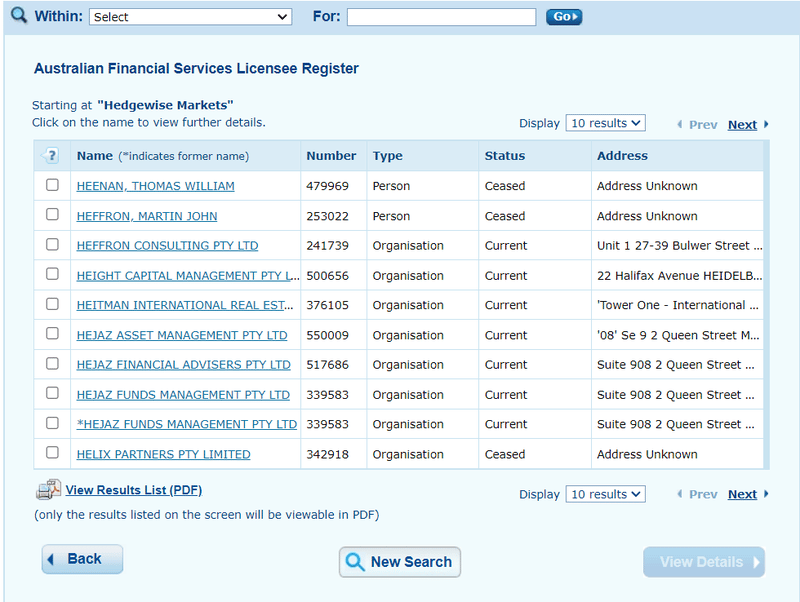Viewport: 800px width, 602px height.
Task: Click the magnifying glass search icon
Action: coord(19,15)
